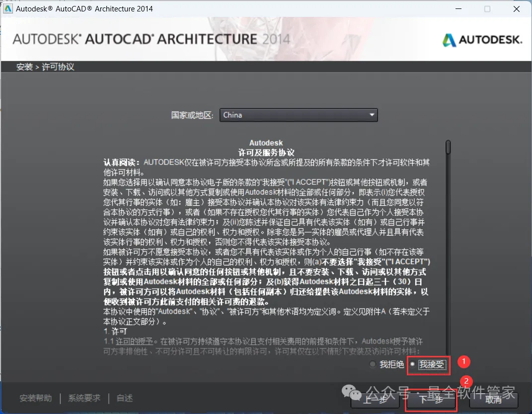The image size is (532, 414).
Task: Open the 系统要求 link
Action: coord(84,398)
